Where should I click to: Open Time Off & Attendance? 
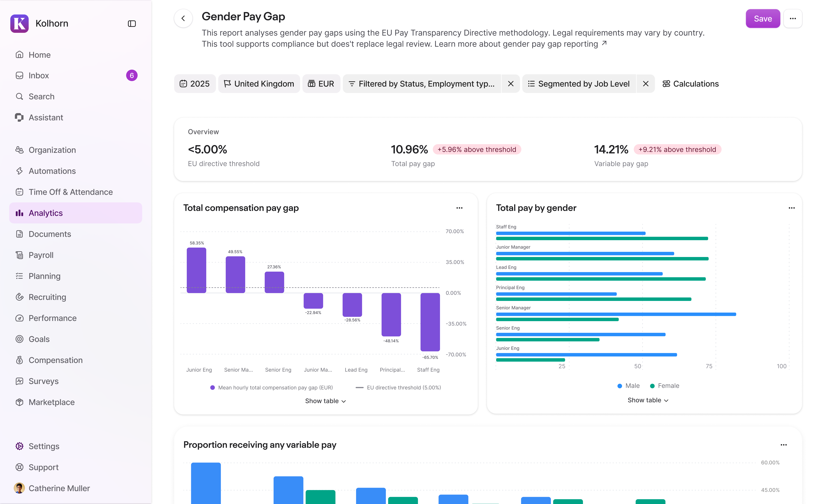76,192
